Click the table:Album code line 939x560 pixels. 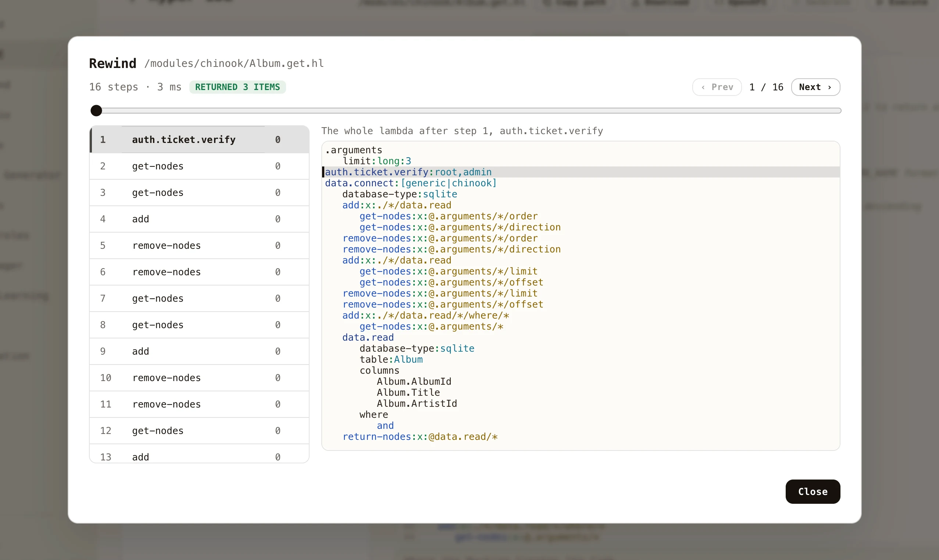[391, 359]
